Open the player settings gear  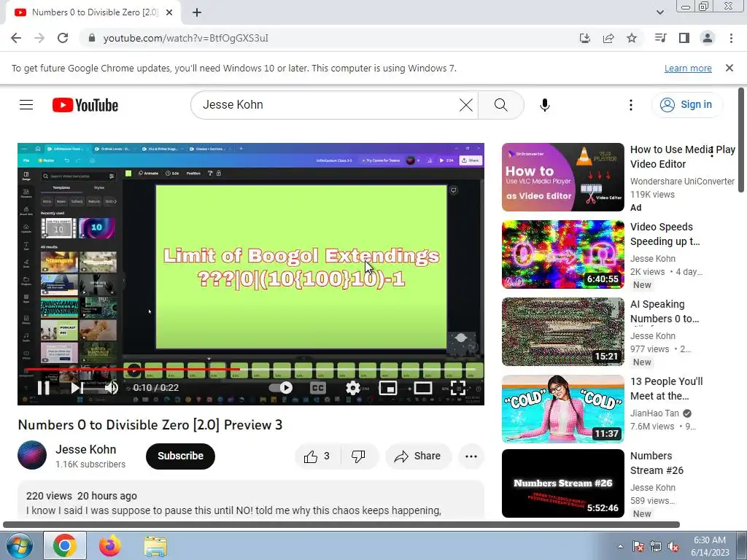pos(352,388)
